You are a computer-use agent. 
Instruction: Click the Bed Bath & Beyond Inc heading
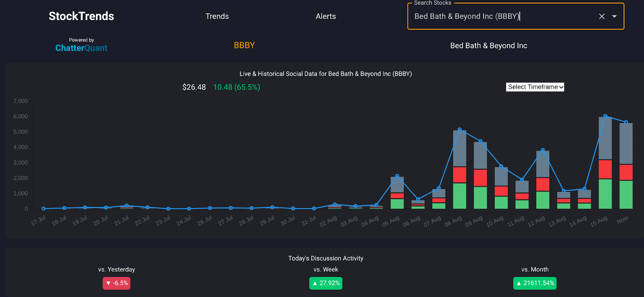(x=489, y=46)
